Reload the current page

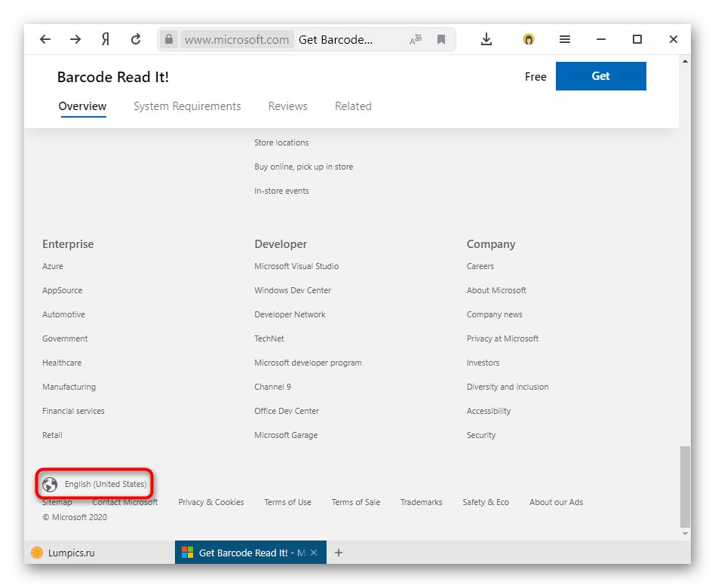(135, 38)
